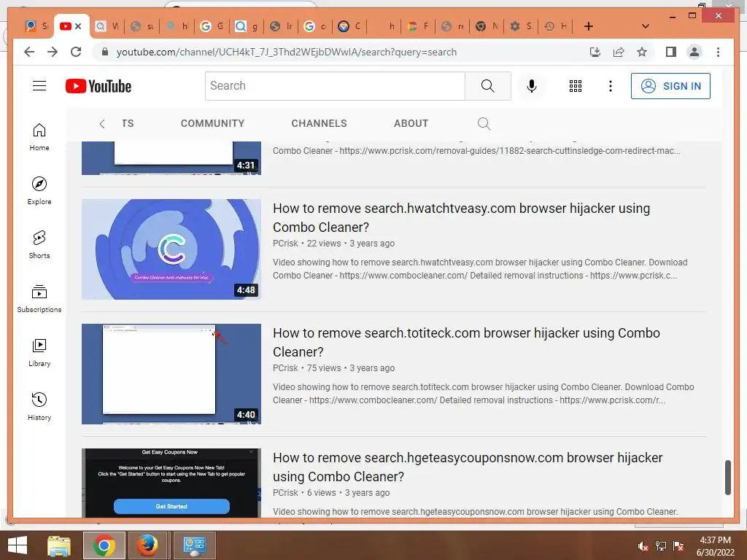The image size is (747, 560).
Task: Click the network tray icon
Action: (661, 546)
